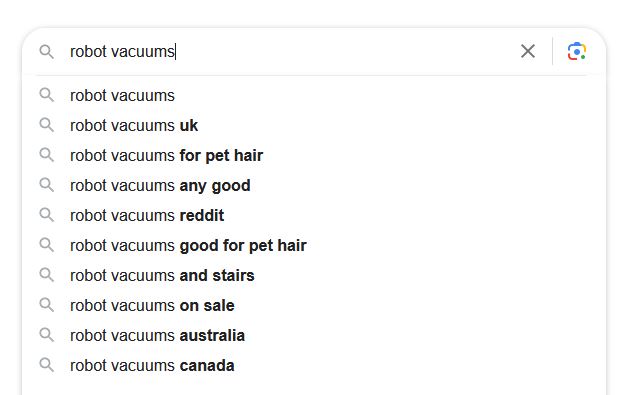Open Google Lens image search icon
The image size is (633, 395).
(576, 51)
